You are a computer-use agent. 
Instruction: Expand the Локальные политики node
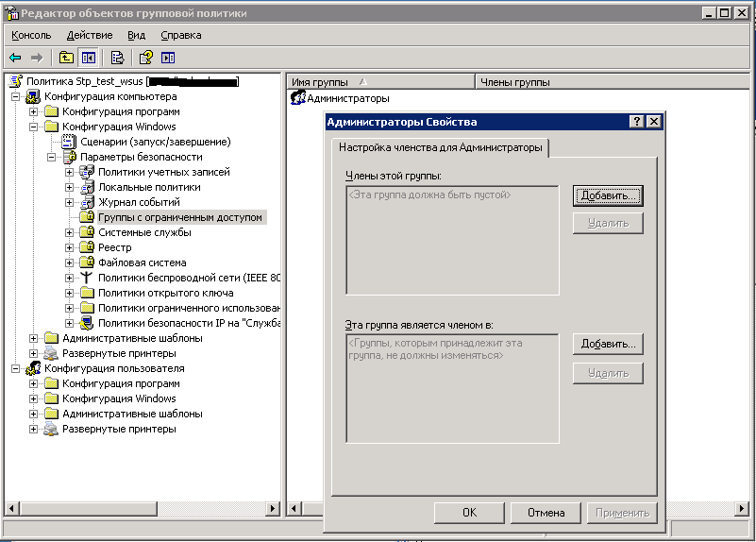tap(70, 187)
